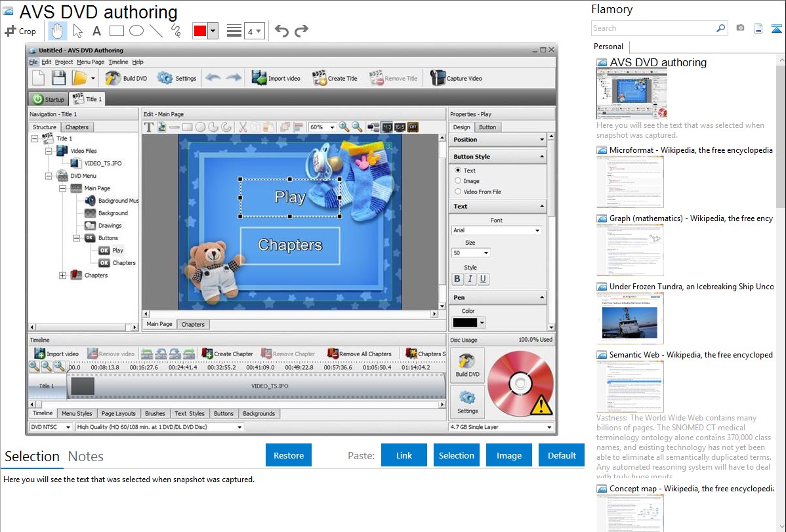This screenshot has height=532, width=786.
Task: Activate the hand pan tool
Action: [x=57, y=31]
